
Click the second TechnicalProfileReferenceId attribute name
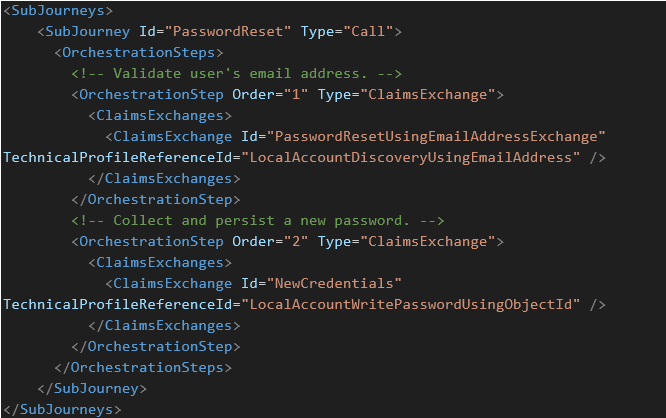pos(118,304)
